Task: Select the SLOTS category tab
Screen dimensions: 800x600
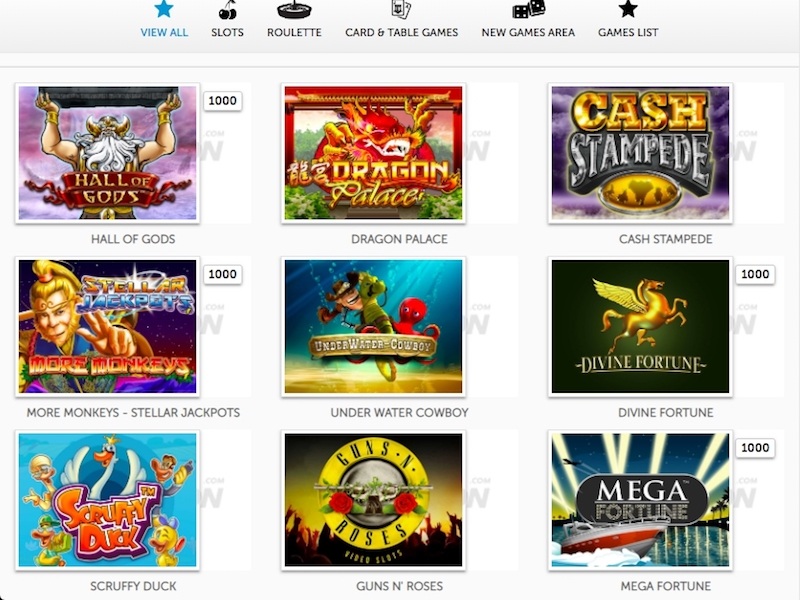Action: [228, 32]
